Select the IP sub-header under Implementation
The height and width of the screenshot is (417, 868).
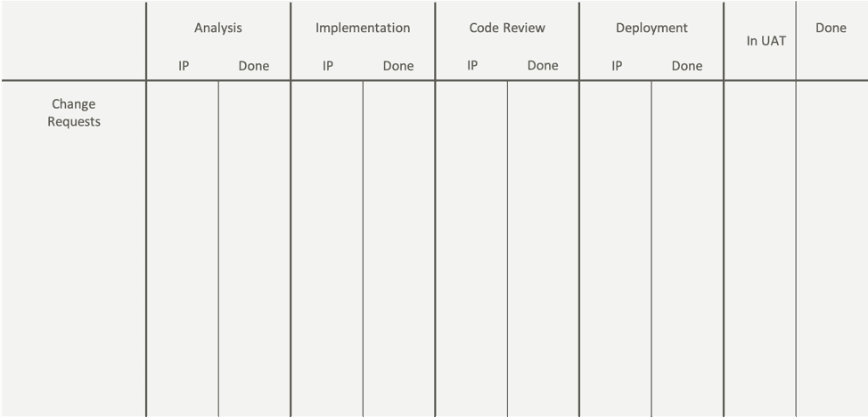(x=328, y=66)
